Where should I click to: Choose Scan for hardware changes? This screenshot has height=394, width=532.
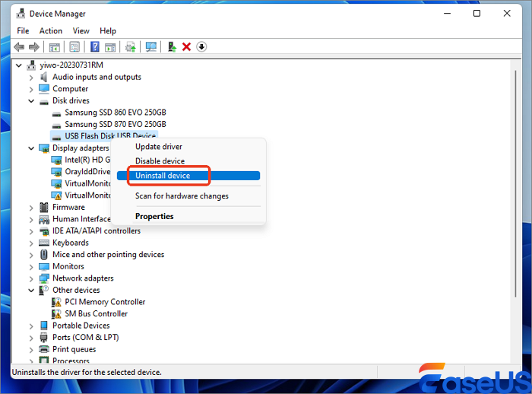182,196
